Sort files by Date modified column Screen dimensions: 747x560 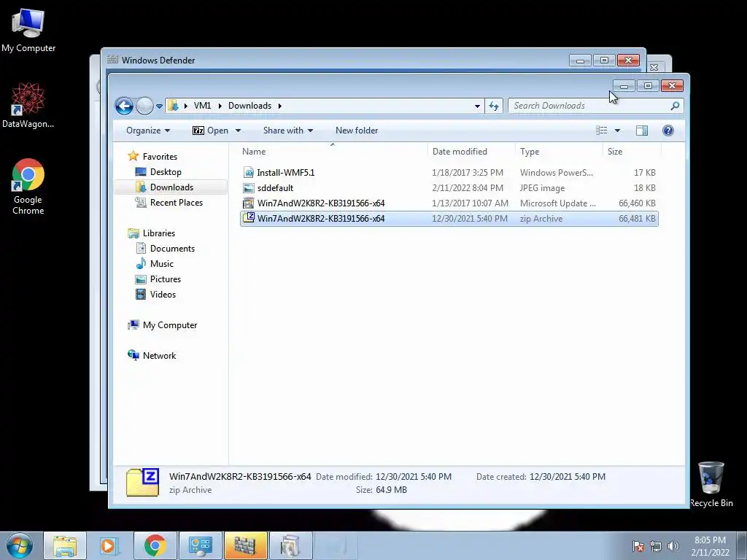[471, 152]
